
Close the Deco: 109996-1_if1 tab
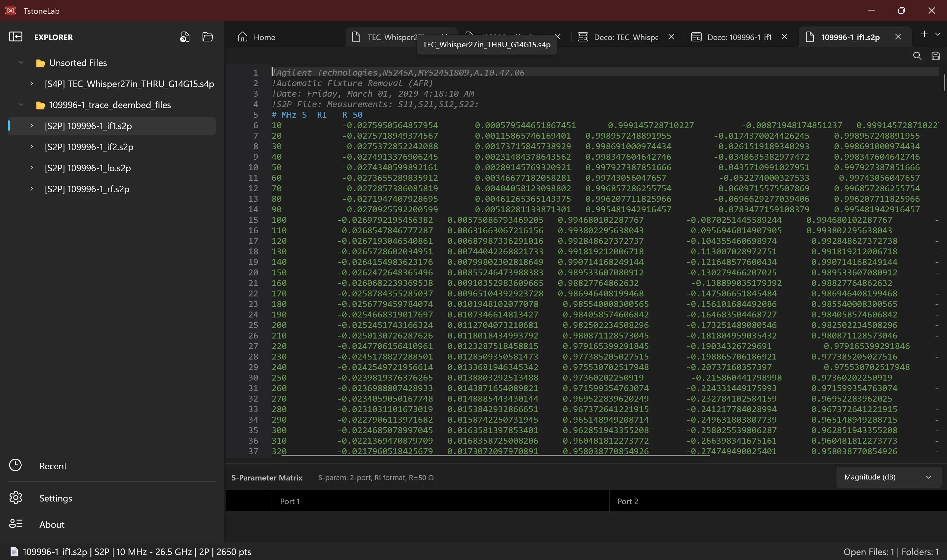[784, 36]
